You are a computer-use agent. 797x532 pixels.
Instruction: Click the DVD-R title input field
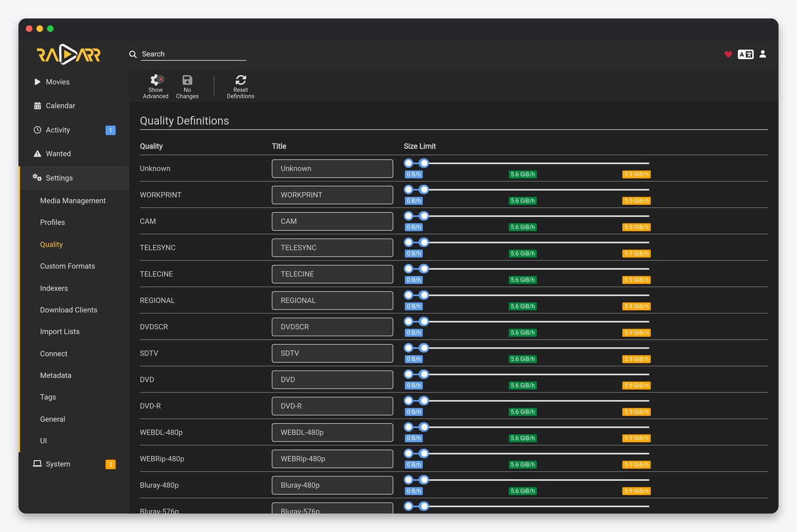tap(333, 406)
